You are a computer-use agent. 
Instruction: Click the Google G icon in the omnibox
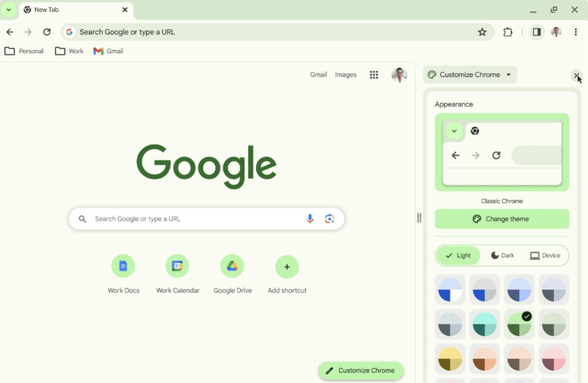click(x=69, y=32)
